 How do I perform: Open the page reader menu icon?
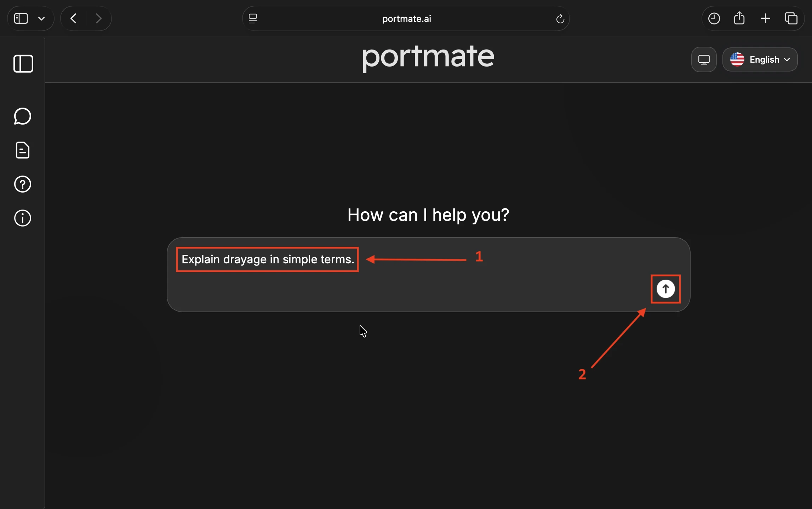pyautogui.click(x=253, y=18)
